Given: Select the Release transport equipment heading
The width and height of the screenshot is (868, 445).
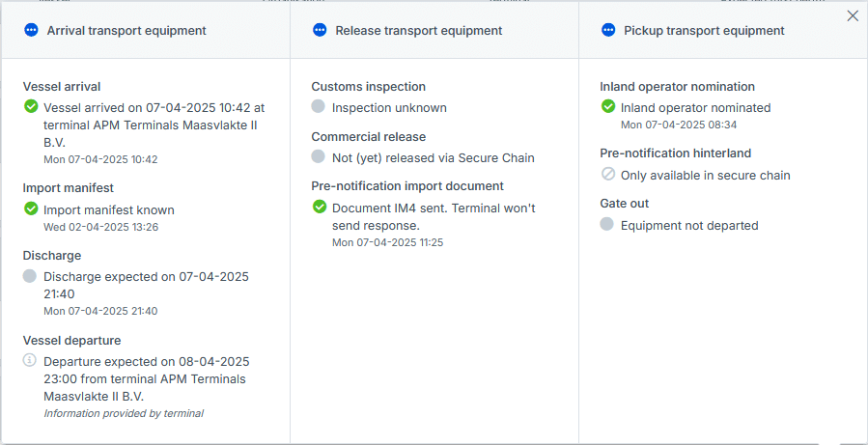Looking at the screenshot, I should click(x=418, y=31).
